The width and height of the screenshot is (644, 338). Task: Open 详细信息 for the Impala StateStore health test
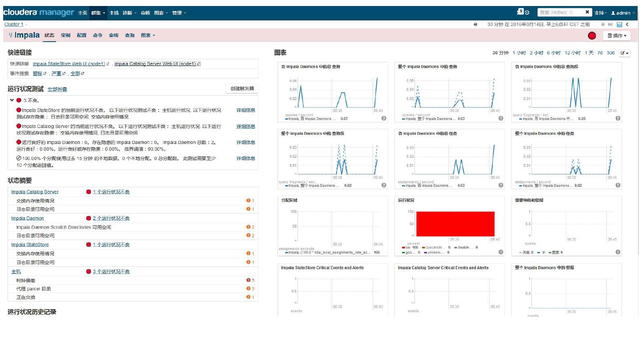tap(246, 110)
